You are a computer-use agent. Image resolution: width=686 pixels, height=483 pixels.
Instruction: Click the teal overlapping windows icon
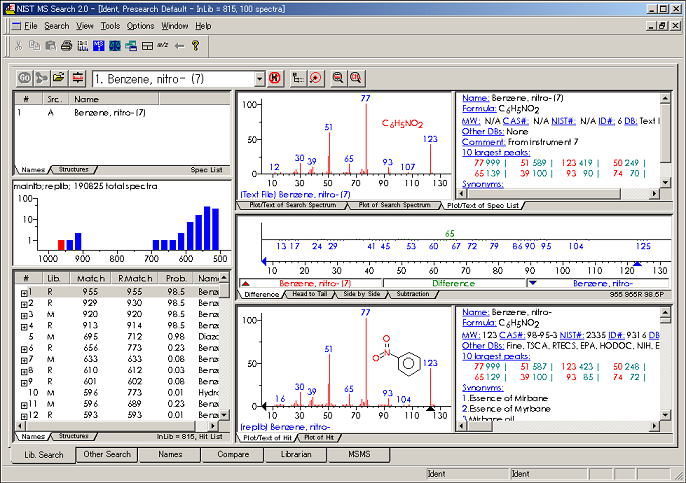[x=131, y=46]
